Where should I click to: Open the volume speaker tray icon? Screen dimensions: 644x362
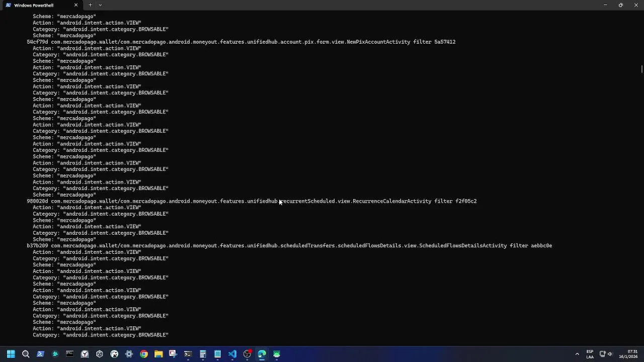click(x=610, y=354)
